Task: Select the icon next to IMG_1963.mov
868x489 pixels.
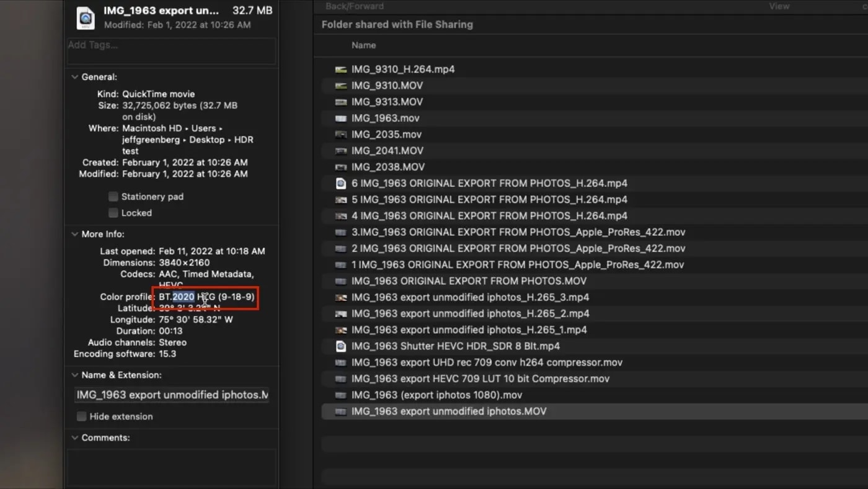Action: click(340, 118)
